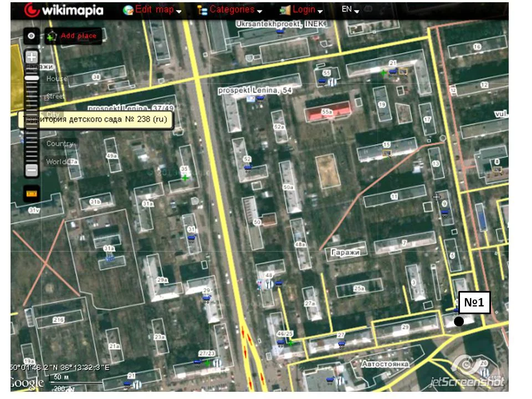Click building number 21b
Viewport: 532px width, 399px height.
[x=58, y=320]
